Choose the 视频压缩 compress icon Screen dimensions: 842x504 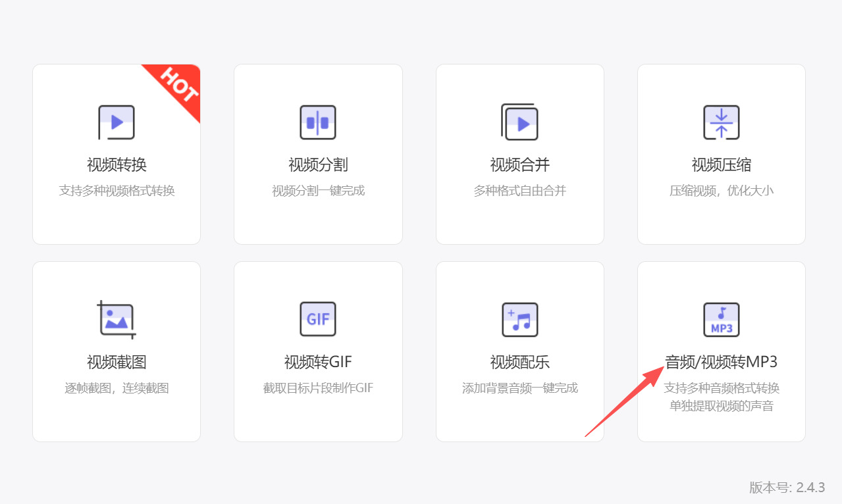point(722,122)
